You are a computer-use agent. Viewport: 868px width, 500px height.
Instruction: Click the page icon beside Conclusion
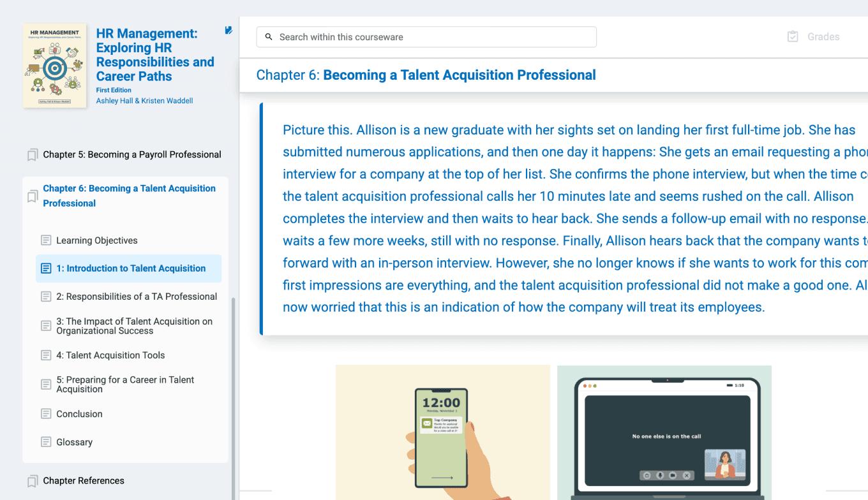pyautogui.click(x=46, y=414)
